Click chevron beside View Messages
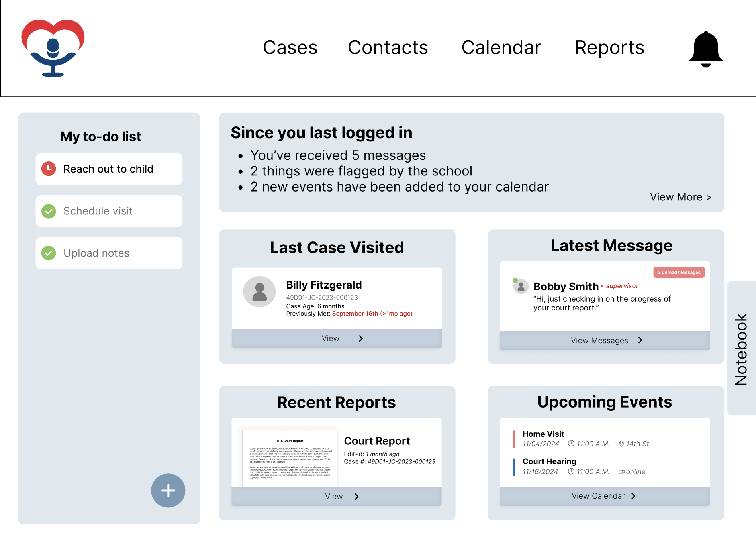This screenshot has width=756, height=538. click(640, 340)
